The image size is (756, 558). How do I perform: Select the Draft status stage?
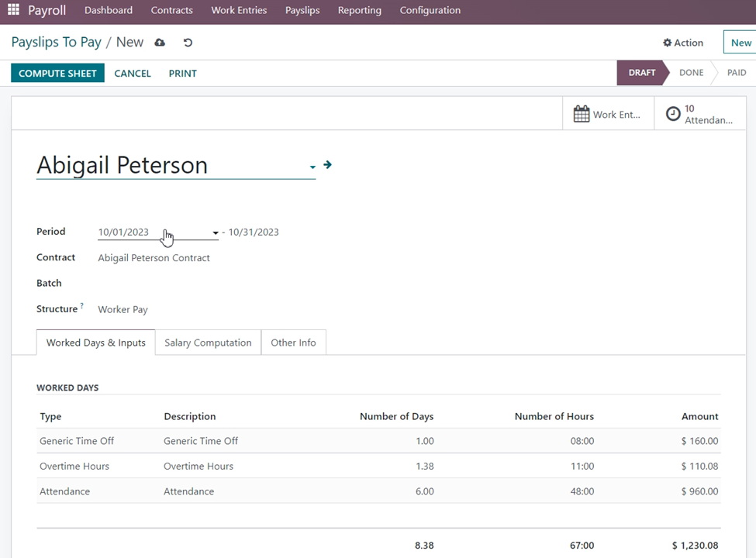(x=641, y=73)
